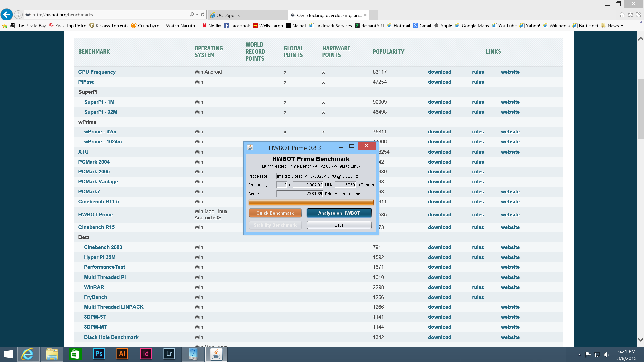Open the wPrime - 1024m benchmark link
This screenshot has width=644, height=362.
point(103,142)
